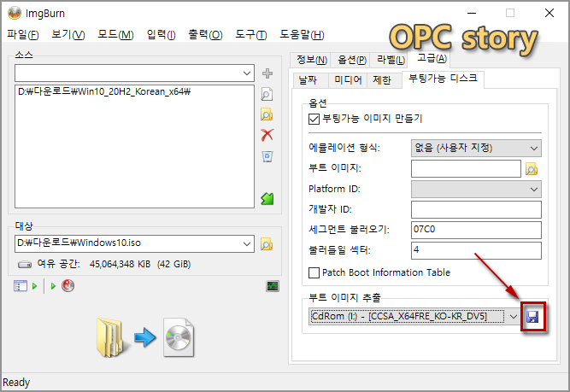The height and width of the screenshot is (392, 570).
Task: Open the 보기(V) menu
Action: coord(68,34)
